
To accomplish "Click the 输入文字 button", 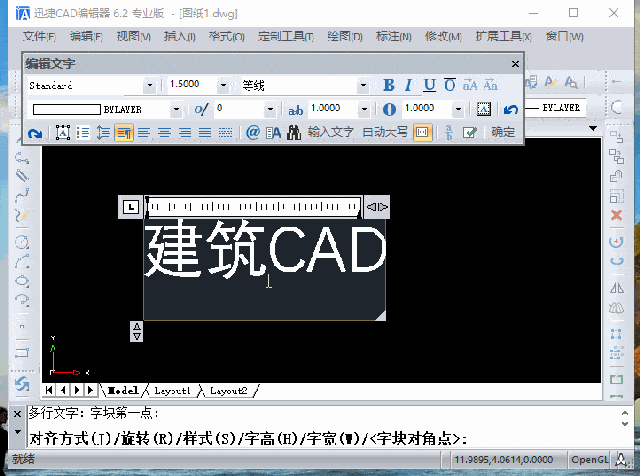I will (330, 132).
